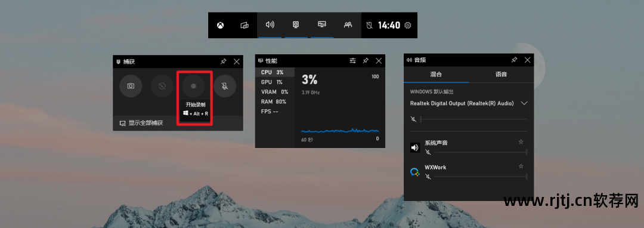Image resolution: width=644 pixels, height=228 pixels.
Task: Start recording with the record button
Action: point(193,86)
